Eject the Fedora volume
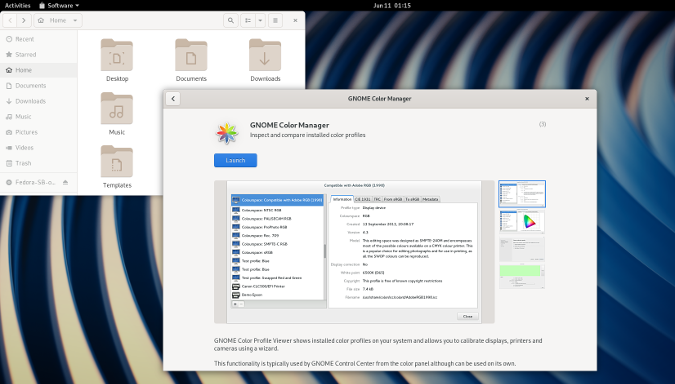 click(x=65, y=182)
